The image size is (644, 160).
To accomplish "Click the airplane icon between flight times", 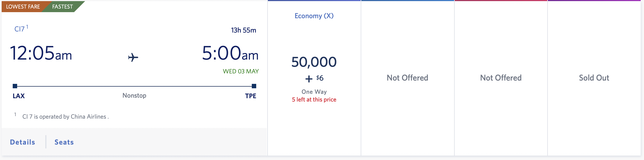I will pyautogui.click(x=133, y=57).
